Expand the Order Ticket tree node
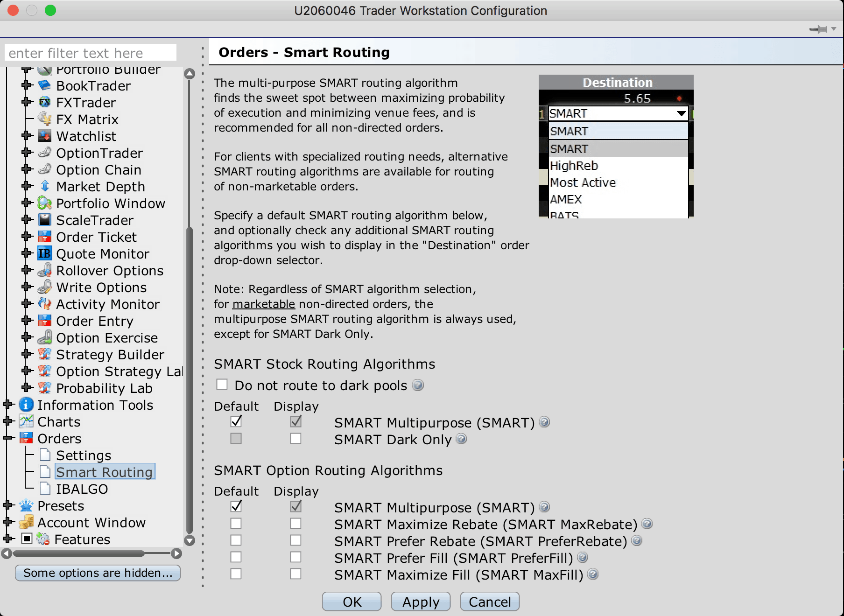The image size is (844, 616). click(27, 237)
